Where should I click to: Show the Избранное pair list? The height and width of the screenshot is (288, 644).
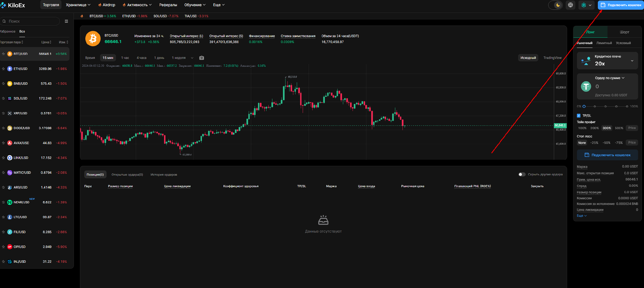(x=8, y=32)
